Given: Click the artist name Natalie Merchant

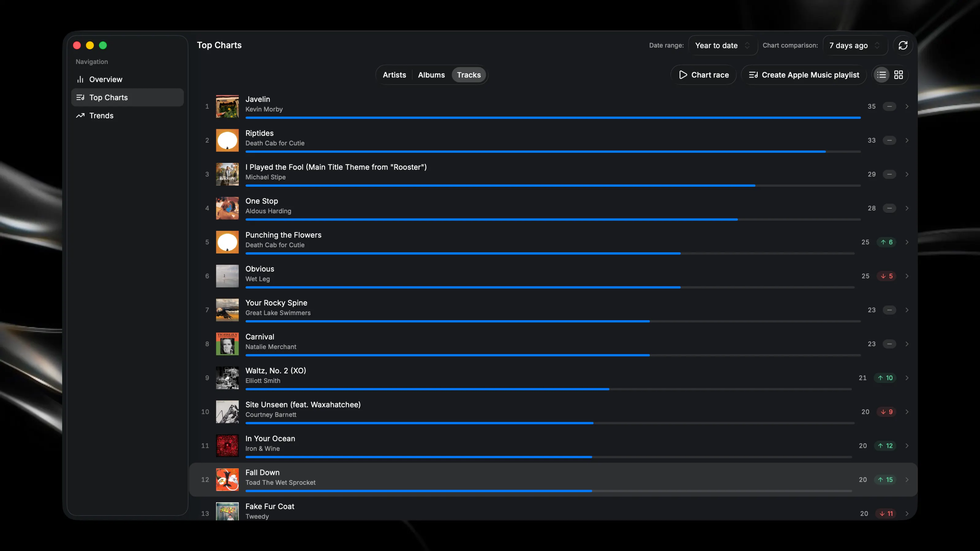Looking at the screenshot, I should [x=270, y=347].
